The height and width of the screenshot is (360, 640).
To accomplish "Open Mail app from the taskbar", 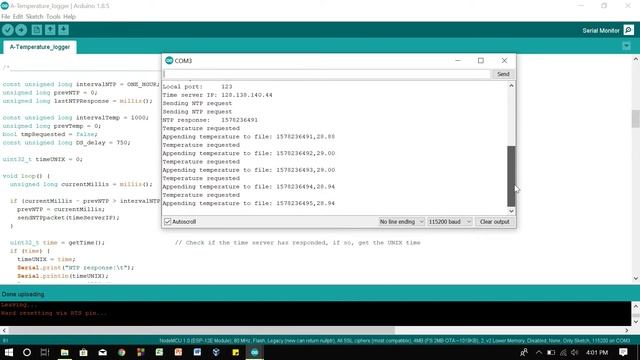I will point(102,352).
